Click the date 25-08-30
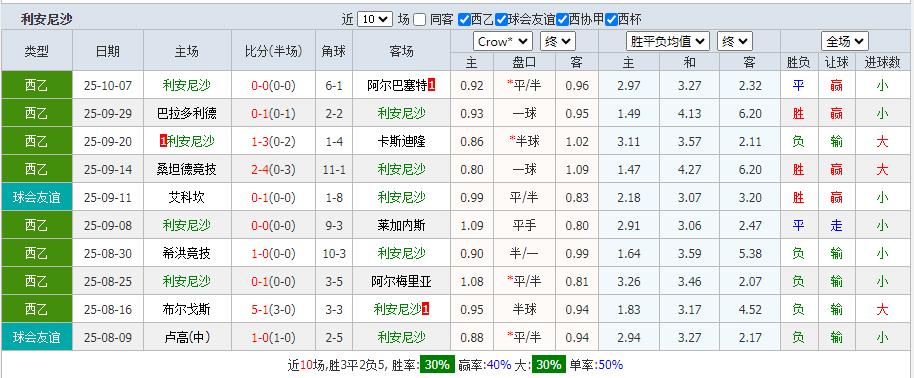This screenshot has width=914, height=378. click(108, 253)
